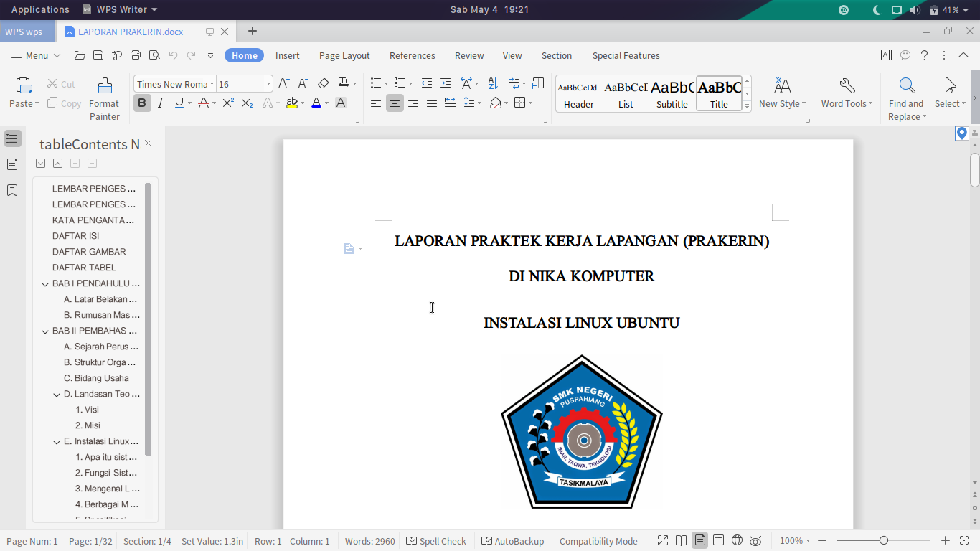Viewport: 980px width, 551px height.
Task: Click the Clear Formatting eraser icon
Action: click(323, 84)
